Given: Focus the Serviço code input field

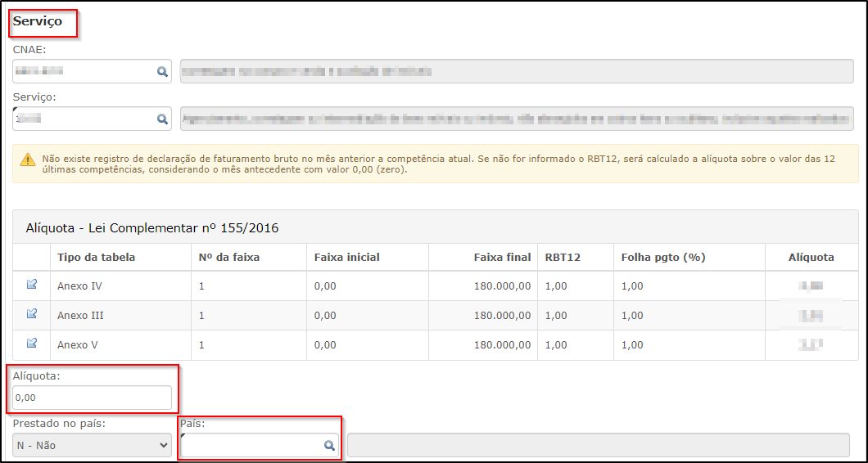Looking at the screenshot, I should click(92, 119).
